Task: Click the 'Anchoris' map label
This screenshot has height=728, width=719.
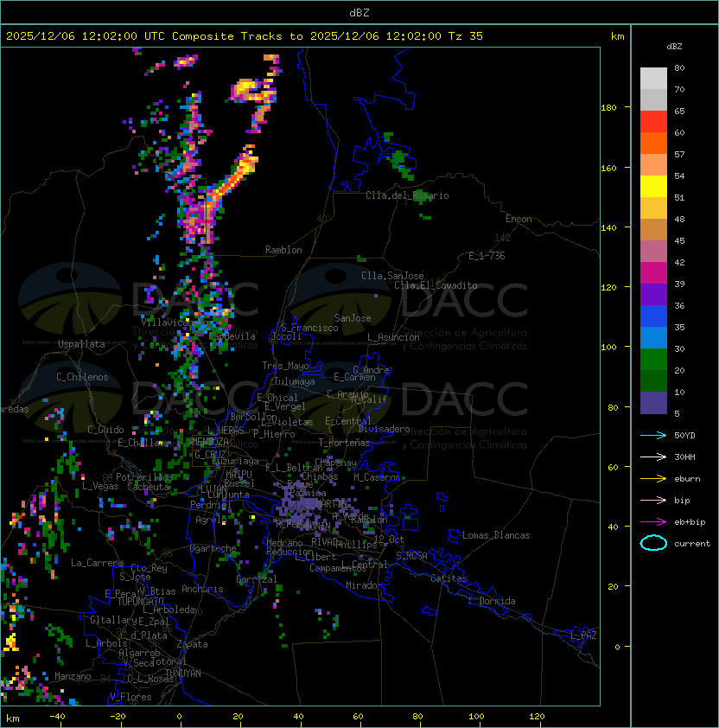Action: pos(202,589)
